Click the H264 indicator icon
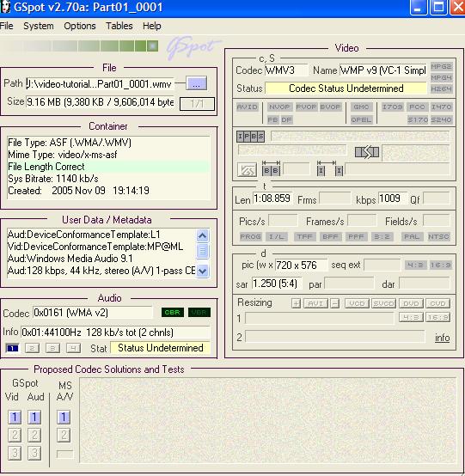The height and width of the screenshot is (476, 465). point(441,89)
